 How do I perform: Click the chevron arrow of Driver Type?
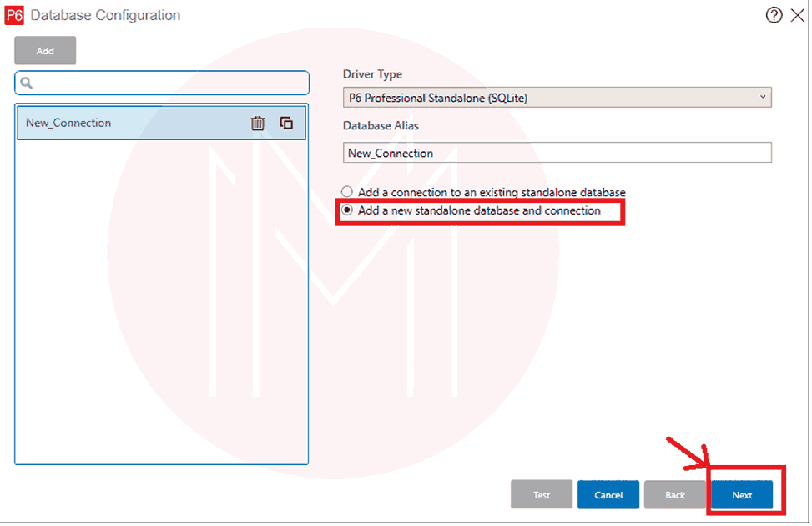click(x=762, y=98)
